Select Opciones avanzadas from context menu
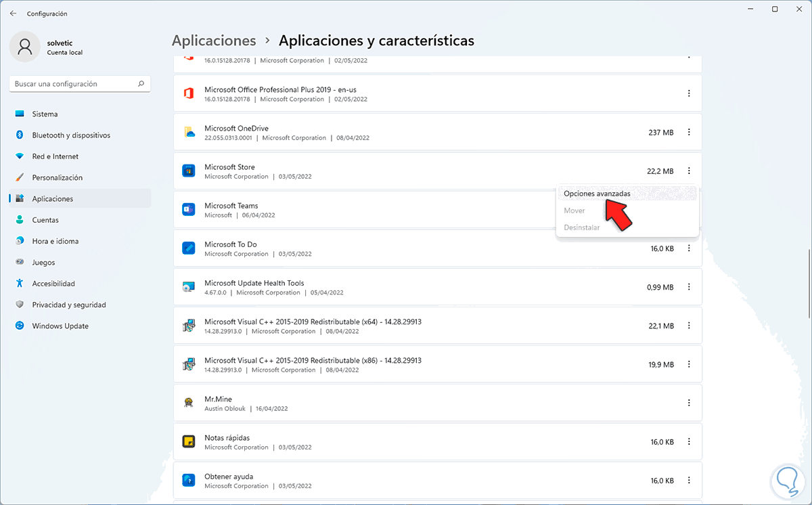The height and width of the screenshot is (505, 812). coord(596,194)
